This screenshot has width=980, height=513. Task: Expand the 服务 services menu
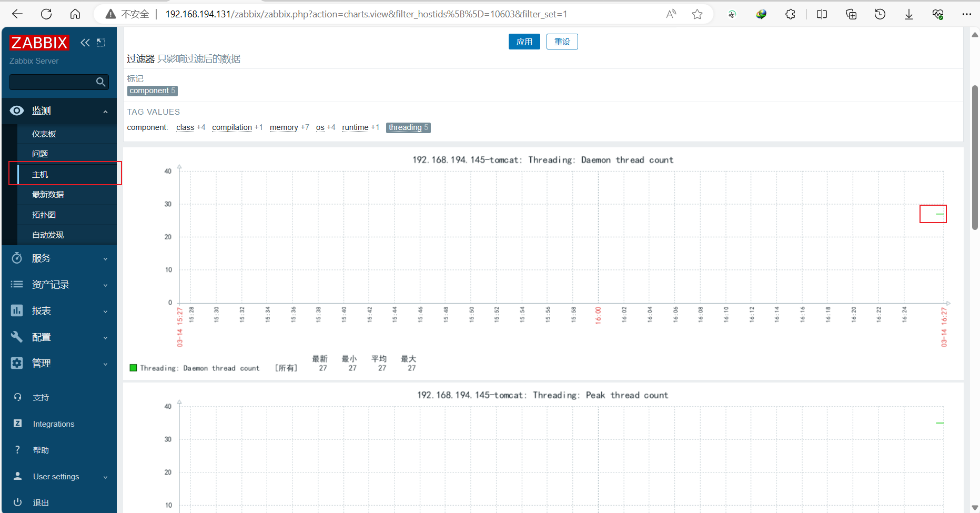[59, 258]
